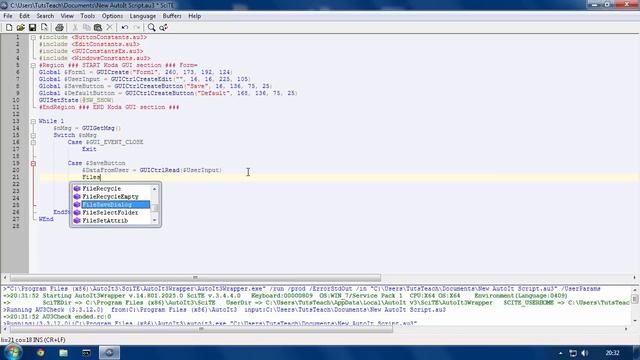This screenshot has width=640, height=360.
Task: Click the GUISetState call on line 10
Action: (x=76, y=100)
